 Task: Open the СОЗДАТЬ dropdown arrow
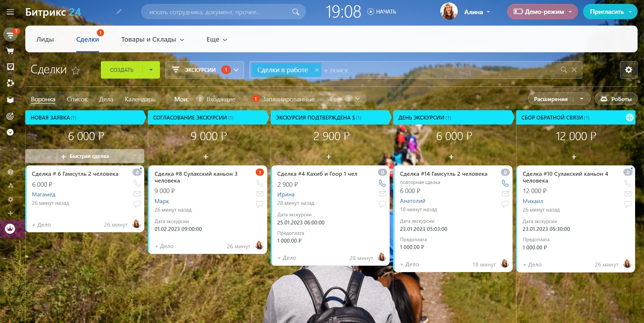coord(151,70)
